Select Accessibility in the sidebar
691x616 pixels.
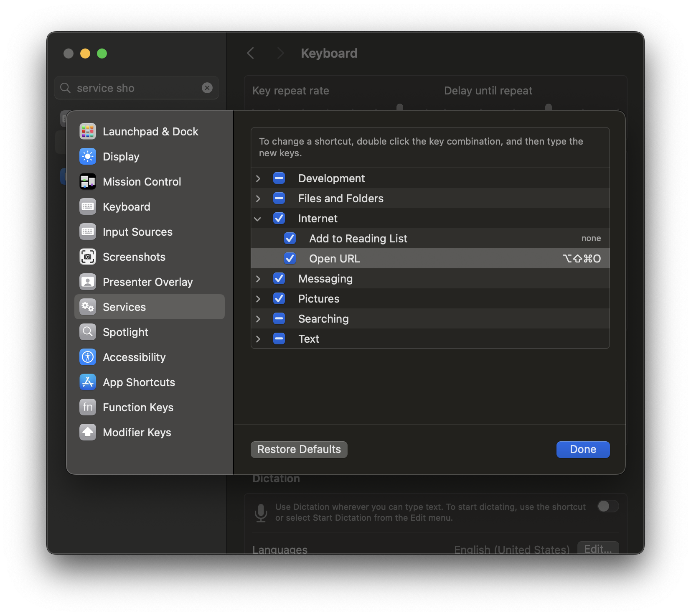tap(134, 357)
